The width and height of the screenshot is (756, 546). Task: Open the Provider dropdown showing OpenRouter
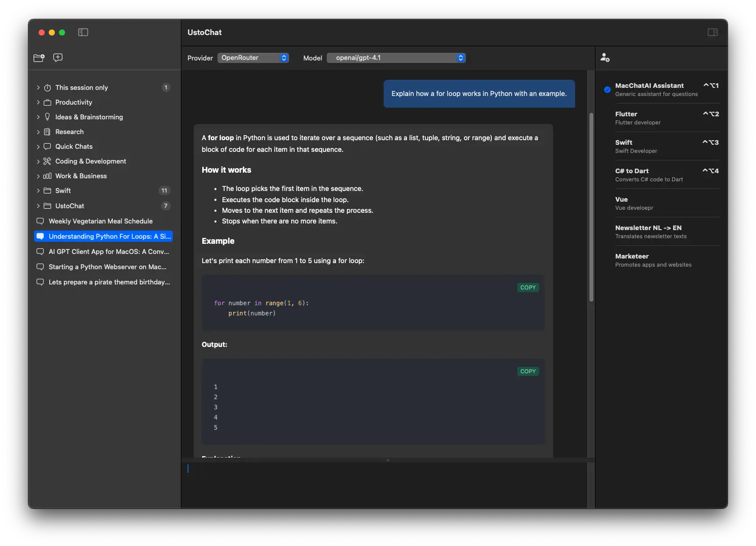pyautogui.click(x=253, y=58)
